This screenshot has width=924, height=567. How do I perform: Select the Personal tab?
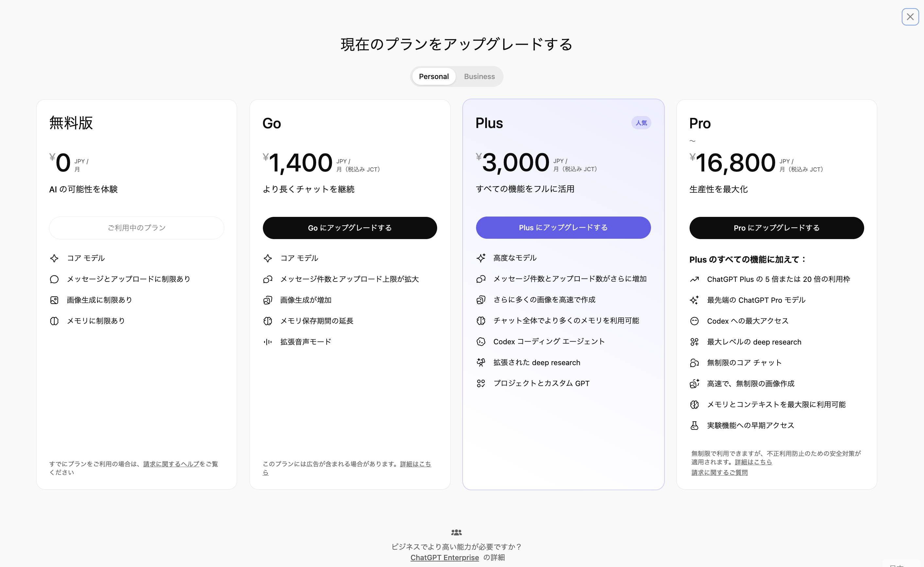point(434,76)
